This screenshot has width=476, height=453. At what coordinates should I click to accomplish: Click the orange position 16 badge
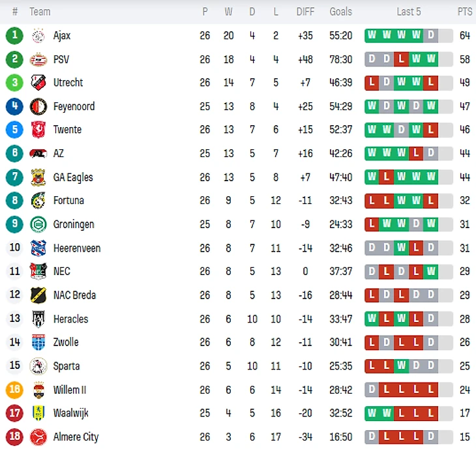(14, 390)
